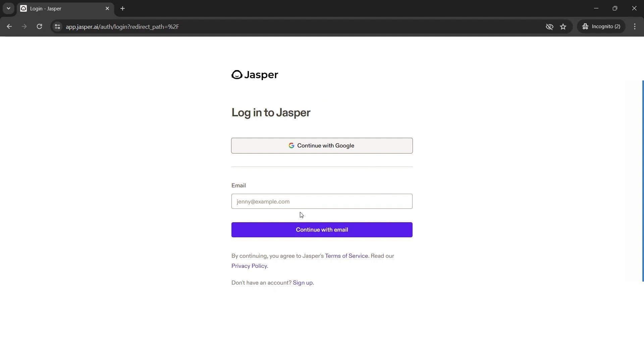Screen dimensions: 644x362
Task: Open the Terms of Service link
Action: [346, 256]
